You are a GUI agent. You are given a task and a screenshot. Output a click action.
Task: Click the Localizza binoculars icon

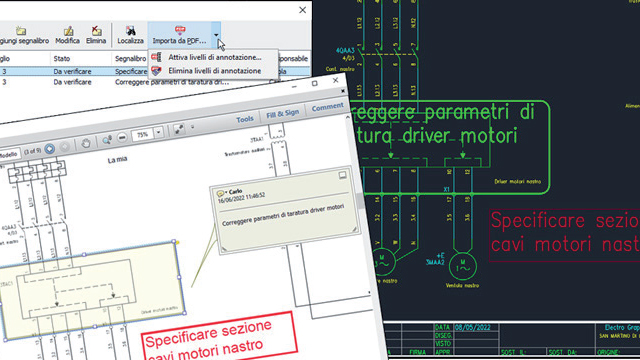click(x=131, y=31)
